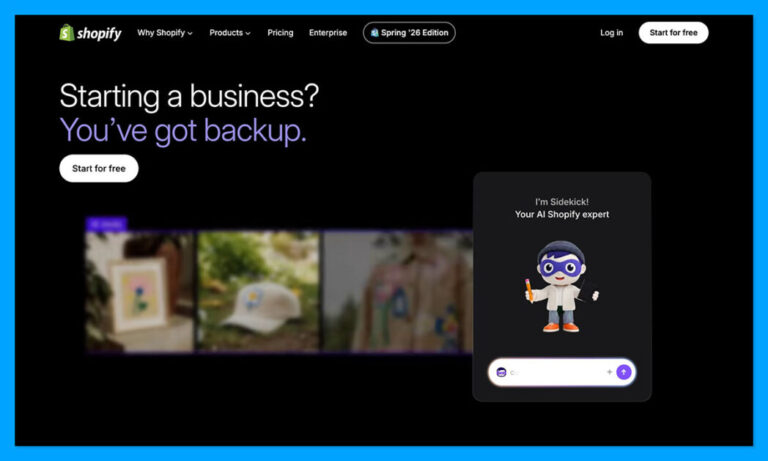Click the framed art print thumbnail
This screenshot has height=461, width=768.
[140, 292]
